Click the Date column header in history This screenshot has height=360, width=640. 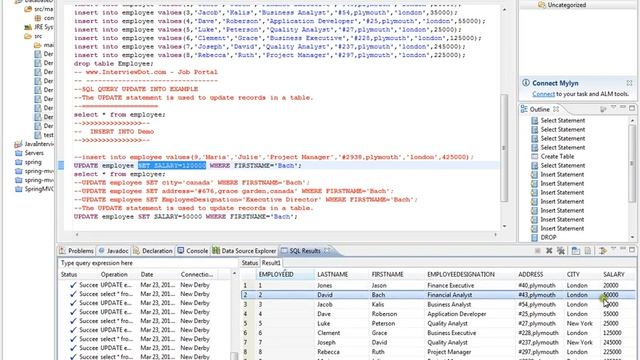pyautogui.click(x=158, y=274)
